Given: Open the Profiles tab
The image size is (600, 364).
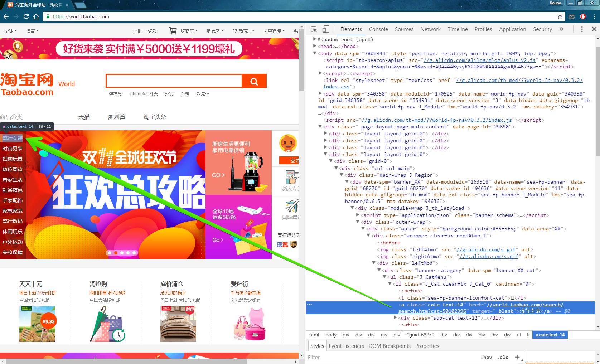Looking at the screenshot, I should pyautogui.click(x=483, y=29).
